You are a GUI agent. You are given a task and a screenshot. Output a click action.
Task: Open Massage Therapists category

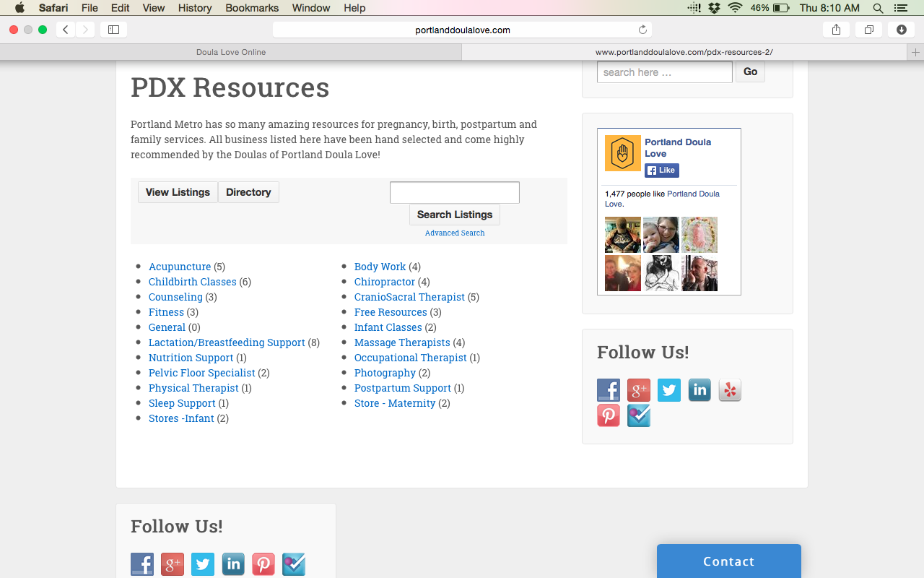402,342
